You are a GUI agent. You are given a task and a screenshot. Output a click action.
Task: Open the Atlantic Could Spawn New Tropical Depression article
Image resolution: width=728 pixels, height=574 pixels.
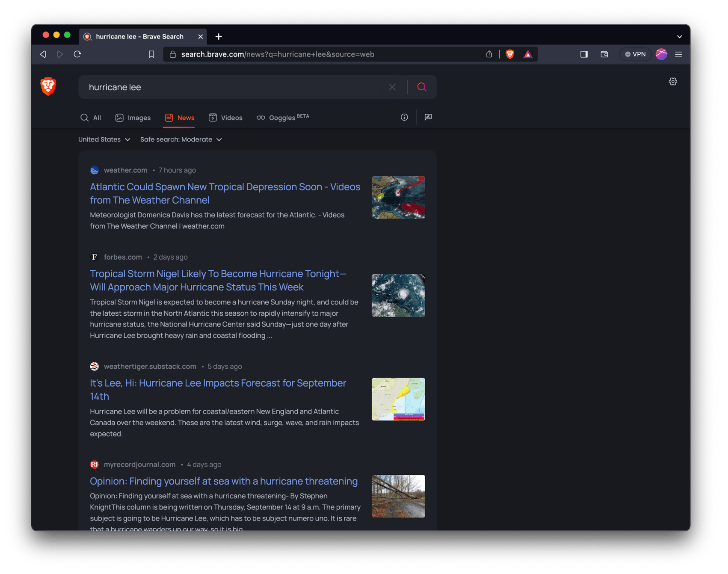[225, 193]
